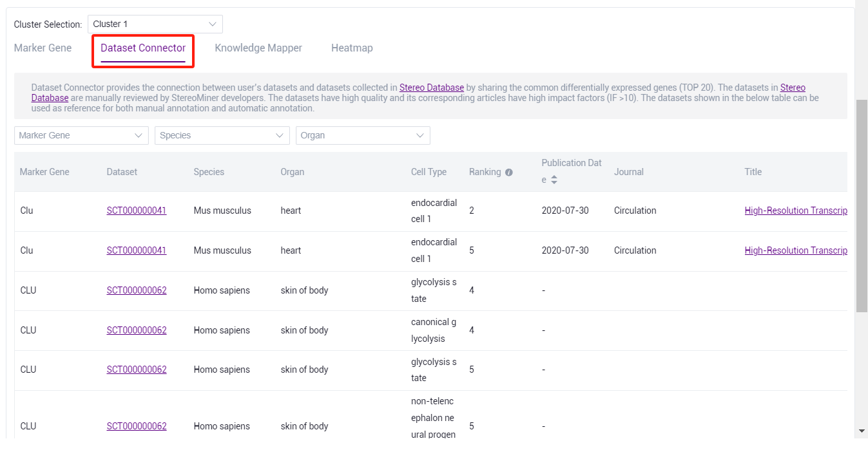Select 'canonical glycolysis' cell type text
Screen dimensions: 868x450
(434, 330)
